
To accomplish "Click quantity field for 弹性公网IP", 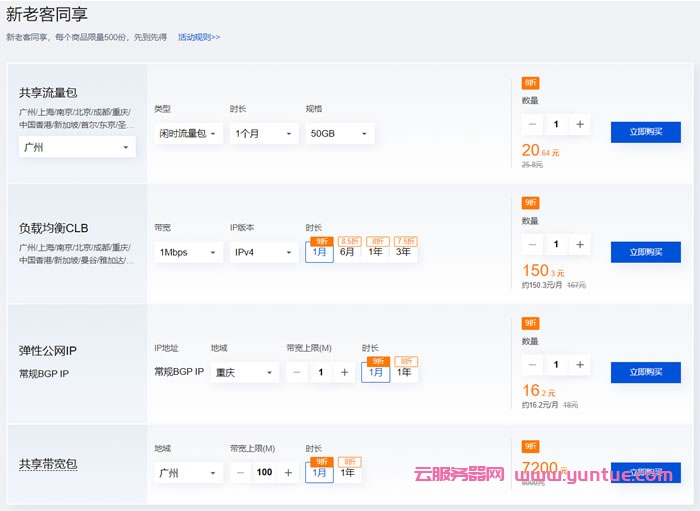I will (x=556, y=365).
